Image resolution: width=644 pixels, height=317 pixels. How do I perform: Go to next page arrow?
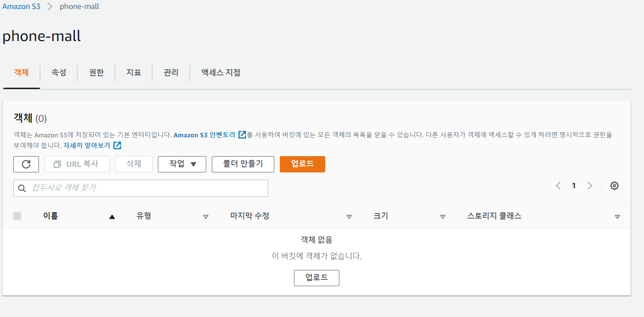point(590,186)
